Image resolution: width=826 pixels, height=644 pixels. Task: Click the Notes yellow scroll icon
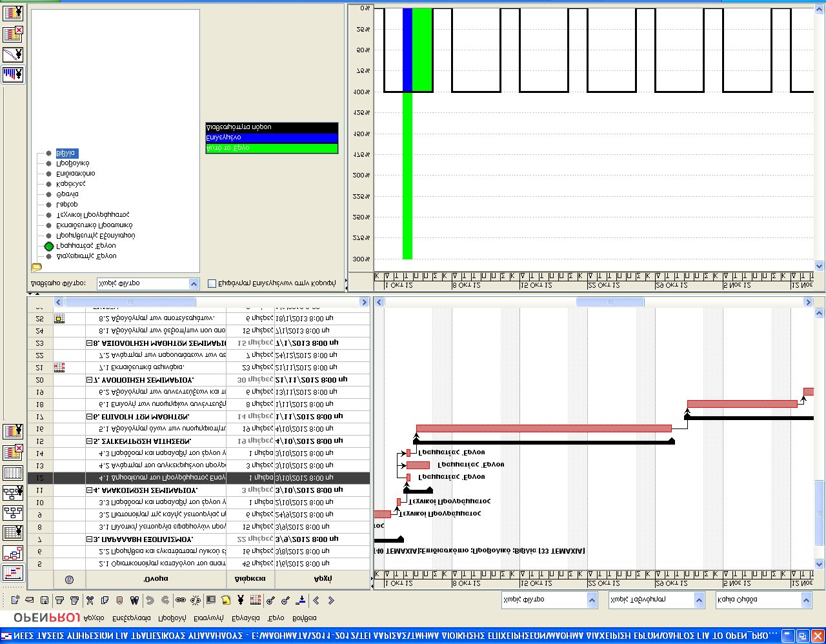click(x=226, y=600)
